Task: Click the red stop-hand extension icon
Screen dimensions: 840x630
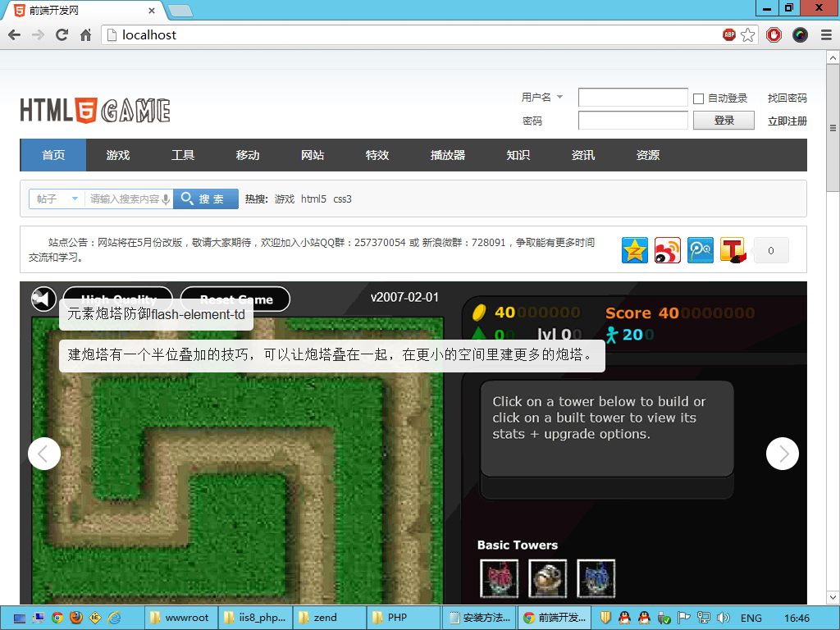Action: pos(774,35)
